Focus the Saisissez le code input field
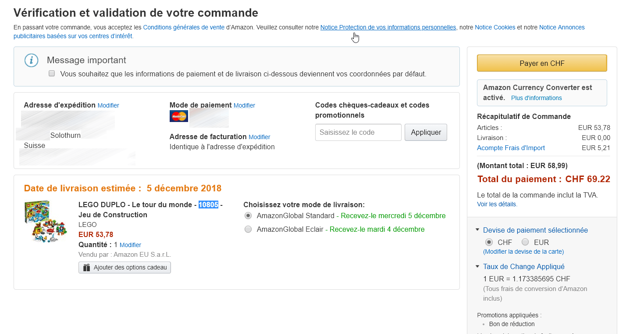Screen dimensions: 644x334 point(358,133)
